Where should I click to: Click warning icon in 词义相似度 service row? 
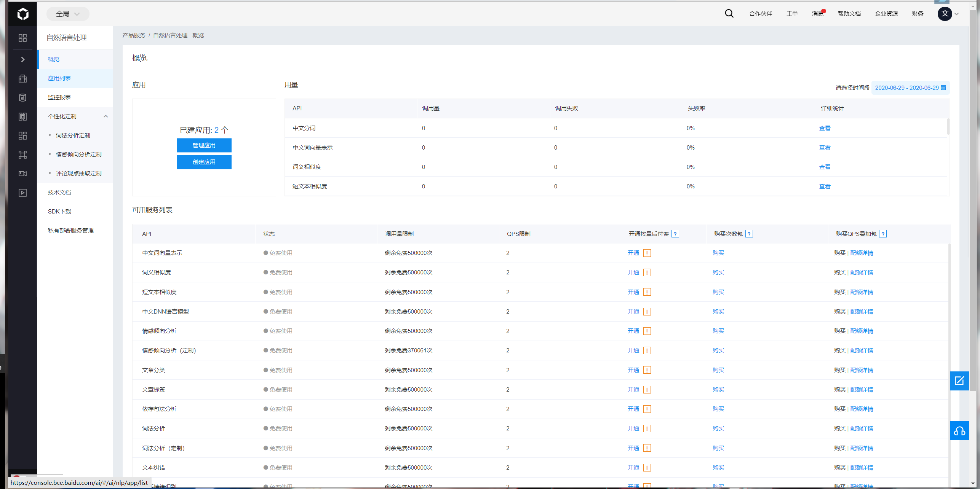tap(647, 272)
